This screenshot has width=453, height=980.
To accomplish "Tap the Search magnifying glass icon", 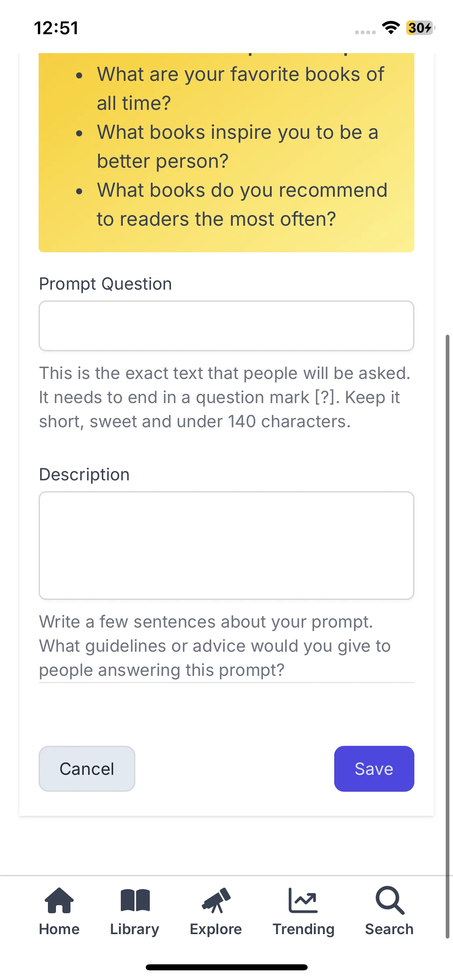I will click(x=389, y=900).
